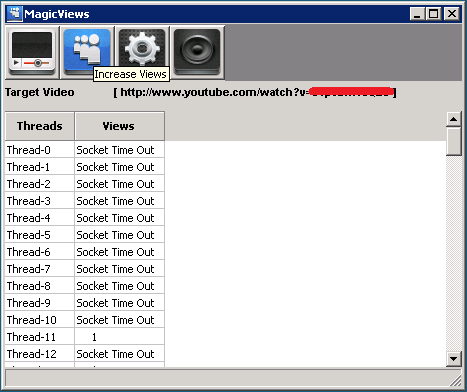Select the Thread-6 cell

click(x=40, y=252)
